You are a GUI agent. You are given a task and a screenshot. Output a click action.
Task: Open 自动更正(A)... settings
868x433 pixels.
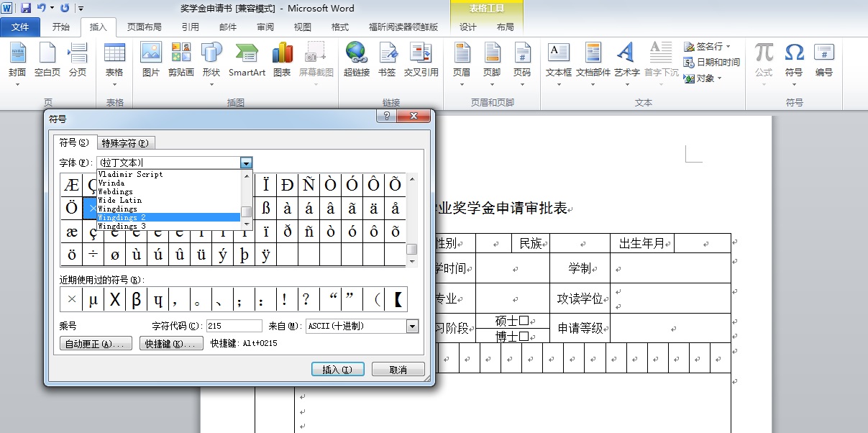96,344
